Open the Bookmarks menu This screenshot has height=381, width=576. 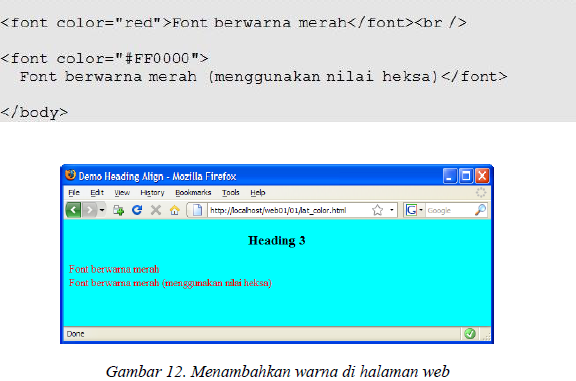coord(193,193)
